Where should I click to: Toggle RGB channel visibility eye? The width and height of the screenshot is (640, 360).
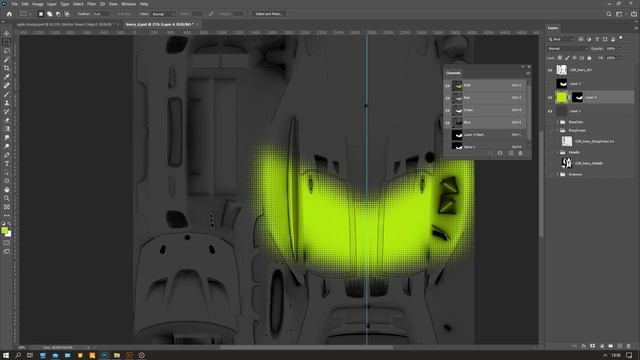(447, 86)
